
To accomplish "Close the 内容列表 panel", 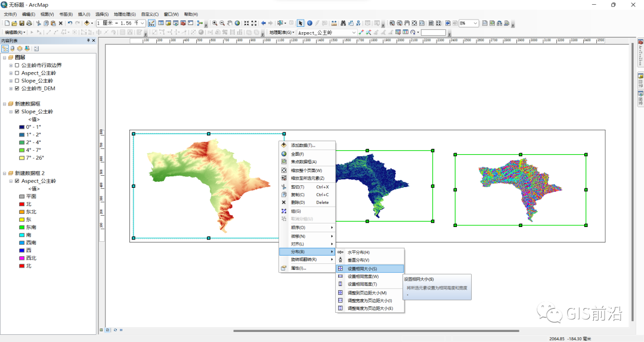I will [94, 41].
